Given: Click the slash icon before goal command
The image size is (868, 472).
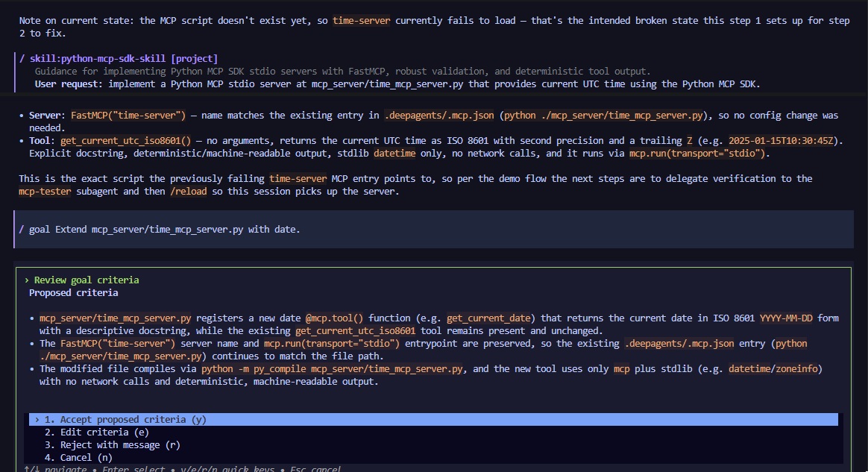Looking at the screenshot, I should (22, 229).
